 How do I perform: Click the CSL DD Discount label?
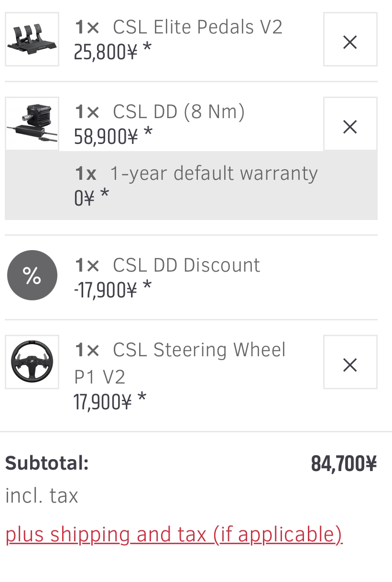click(186, 265)
